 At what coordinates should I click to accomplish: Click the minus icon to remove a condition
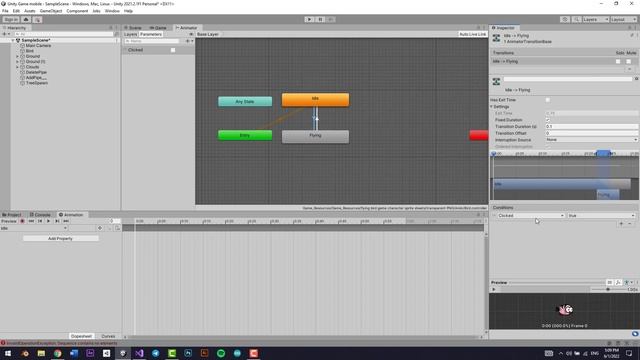(630, 224)
